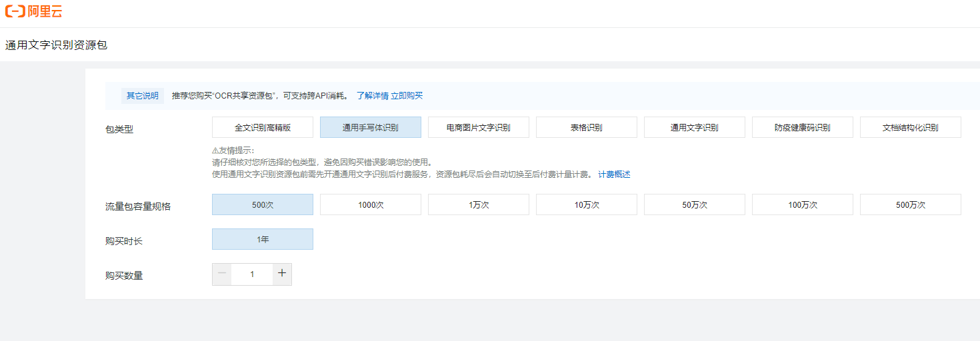This screenshot has height=341, width=980.
Task: Open 了解详情 link
Action: [x=372, y=96]
